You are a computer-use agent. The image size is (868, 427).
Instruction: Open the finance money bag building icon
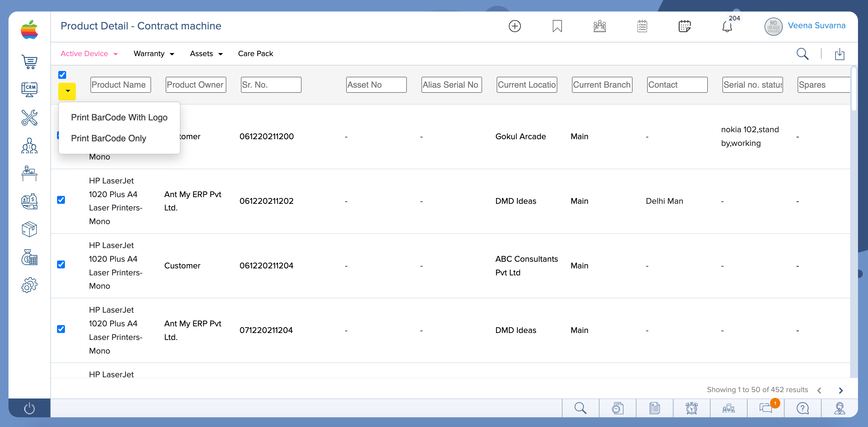click(x=29, y=201)
